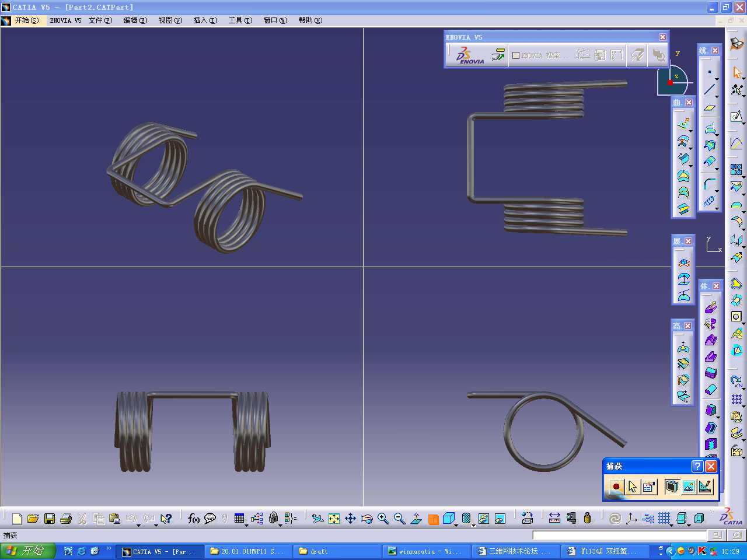The image size is (747, 560).
Task: Click the Rectangular Pattern grid icon
Action: pyautogui.click(x=737, y=400)
